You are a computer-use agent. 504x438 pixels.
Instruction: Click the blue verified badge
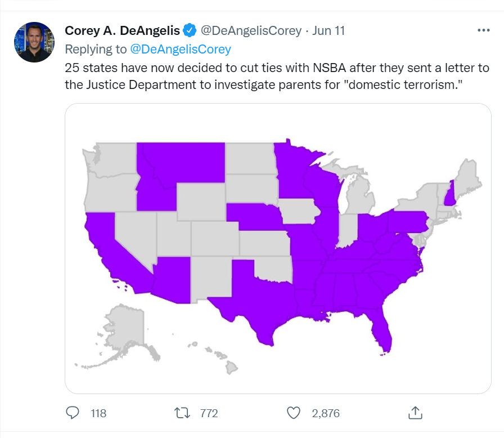click(190, 30)
